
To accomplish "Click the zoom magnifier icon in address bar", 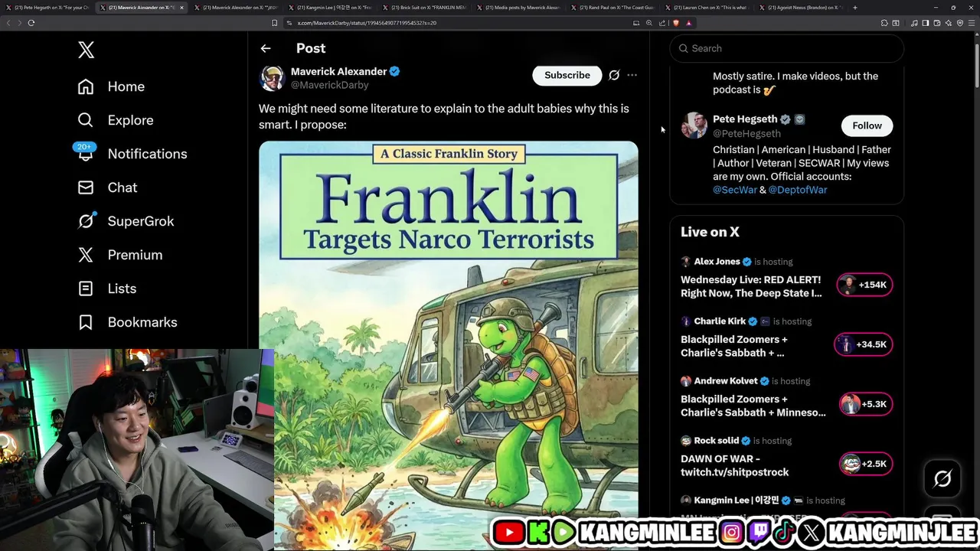I will (649, 23).
